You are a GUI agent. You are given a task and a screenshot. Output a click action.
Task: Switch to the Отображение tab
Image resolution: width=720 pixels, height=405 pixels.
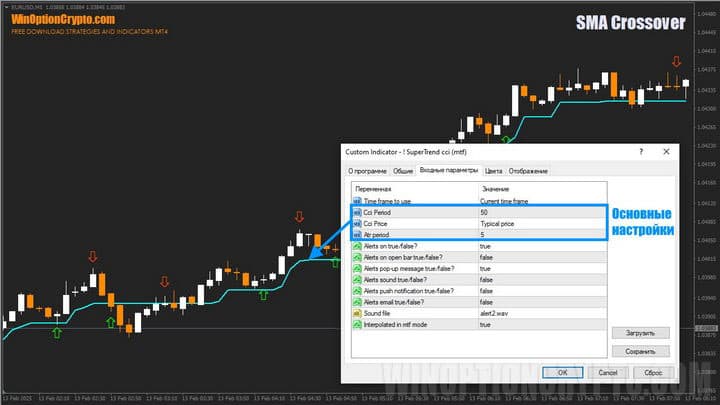pos(529,171)
